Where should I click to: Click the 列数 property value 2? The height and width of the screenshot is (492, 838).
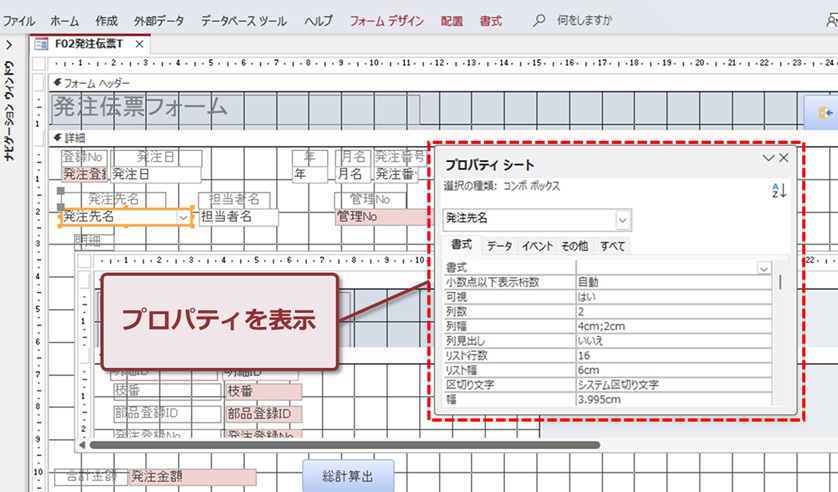pos(674,311)
